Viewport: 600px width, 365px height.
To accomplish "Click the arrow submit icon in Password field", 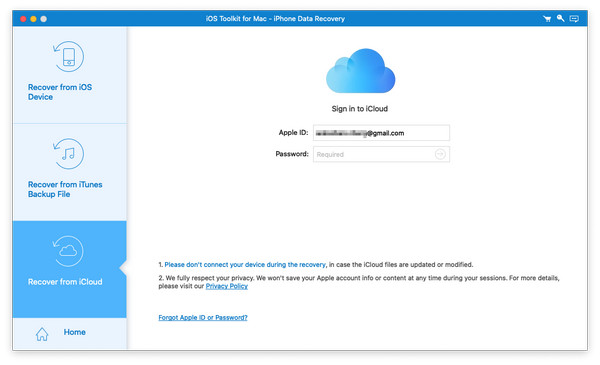I will click(x=440, y=154).
